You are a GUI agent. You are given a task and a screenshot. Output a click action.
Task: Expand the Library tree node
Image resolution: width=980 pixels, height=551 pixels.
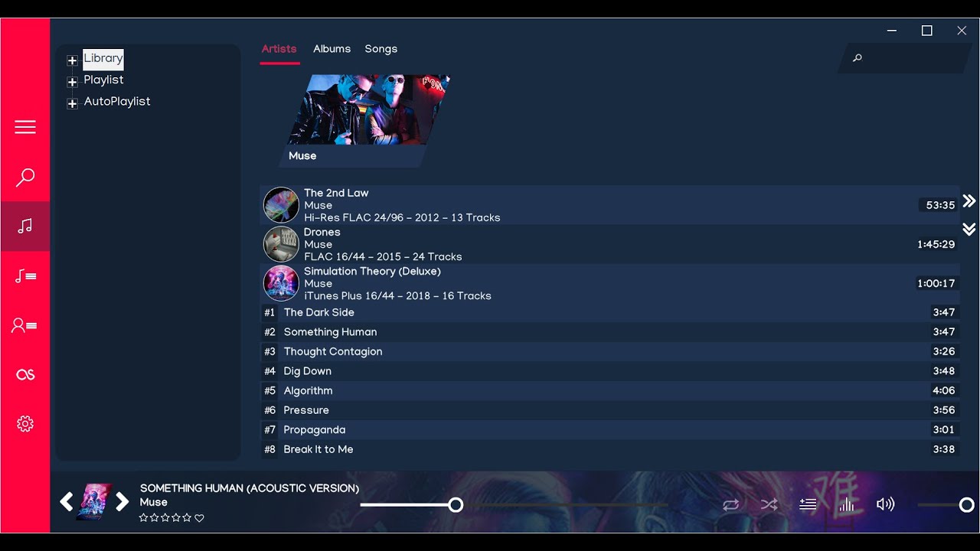[x=72, y=60]
